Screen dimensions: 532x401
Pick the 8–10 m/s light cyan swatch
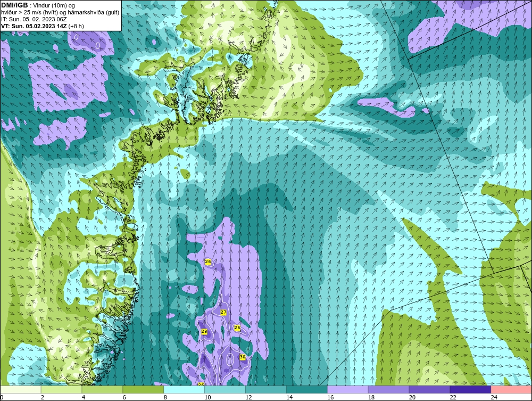point(184,389)
